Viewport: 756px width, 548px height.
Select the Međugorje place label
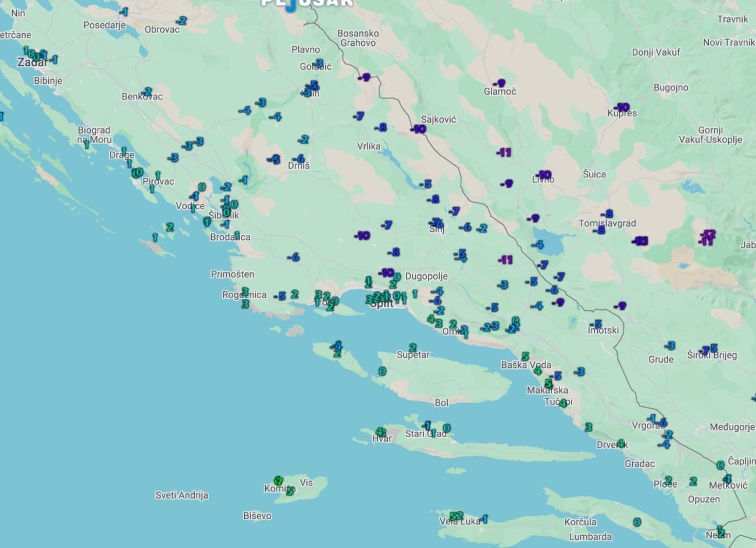click(x=732, y=427)
